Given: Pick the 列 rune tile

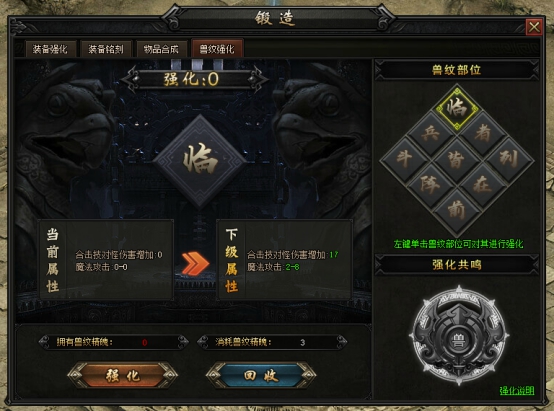Looking at the screenshot, I should pyautogui.click(x=509, y=159).
